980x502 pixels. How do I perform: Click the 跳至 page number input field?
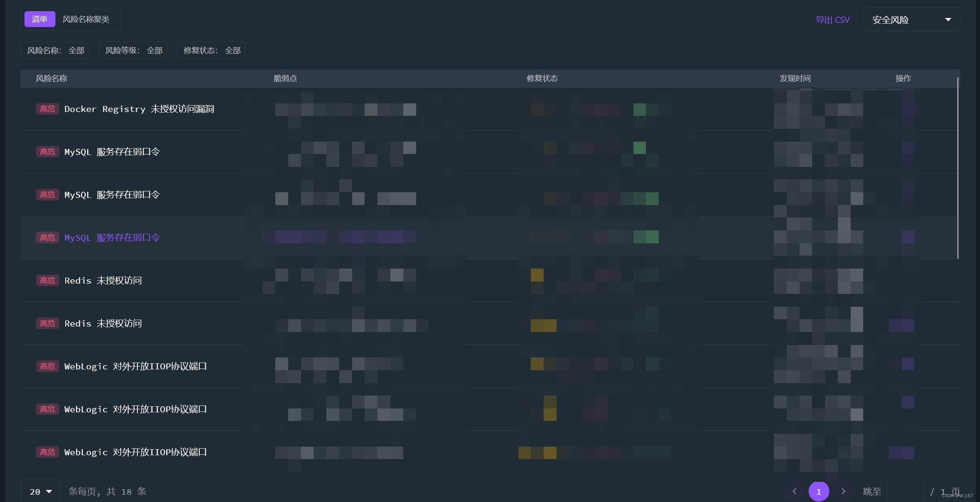tap(905, 491)
